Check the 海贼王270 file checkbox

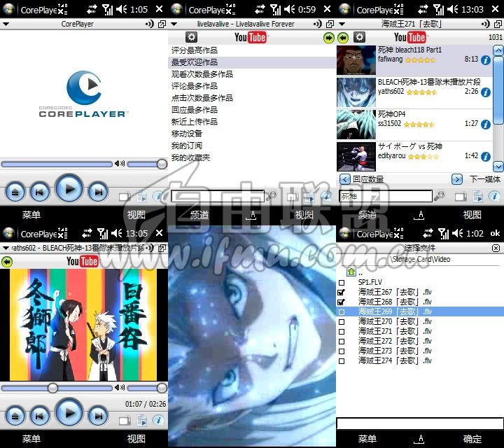pos(342,322)
